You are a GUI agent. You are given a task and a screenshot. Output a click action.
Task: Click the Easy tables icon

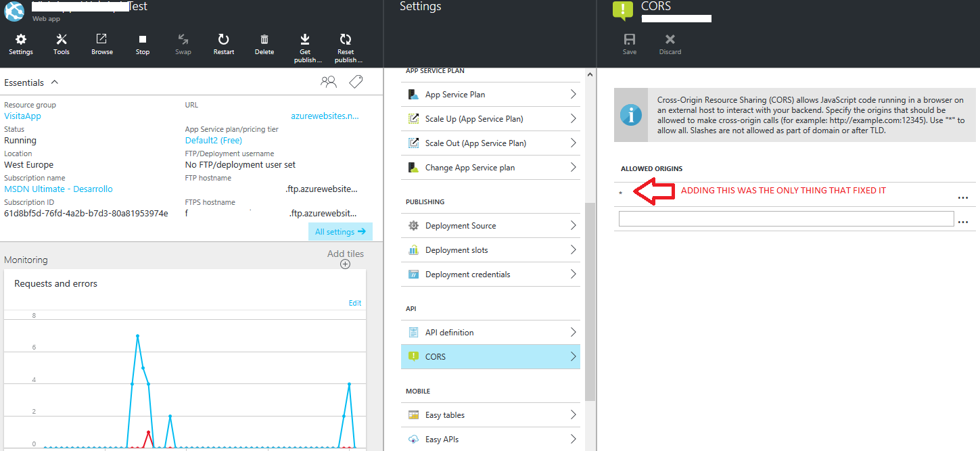click(x=413, y=415)
